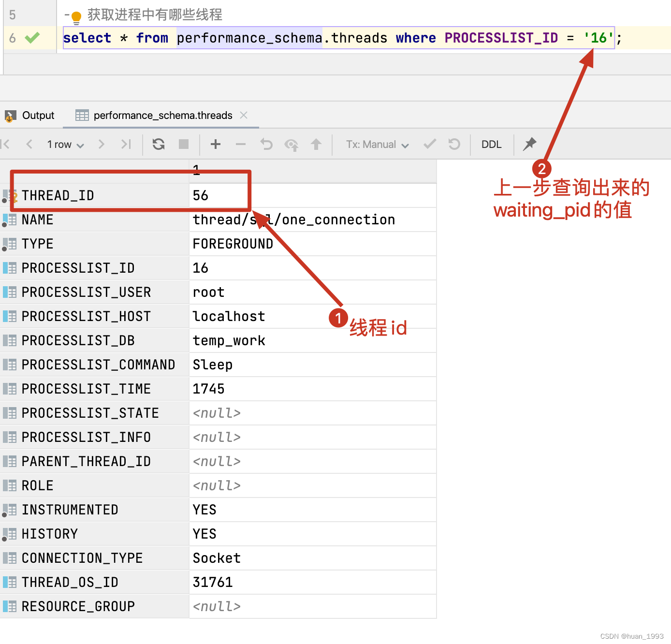Click the DDL button
This screenshot has height=644, width=671.
[x=492, y=145]
